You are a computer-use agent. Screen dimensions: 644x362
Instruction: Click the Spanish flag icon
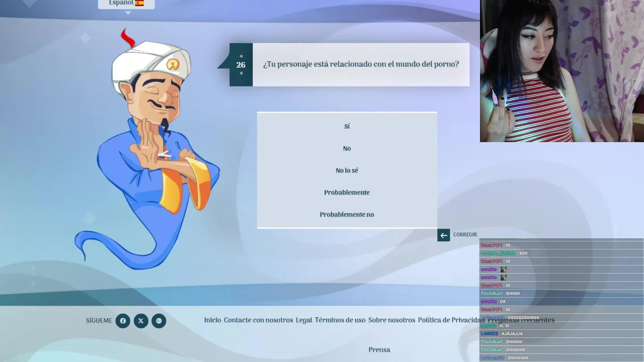click(139, 3)
